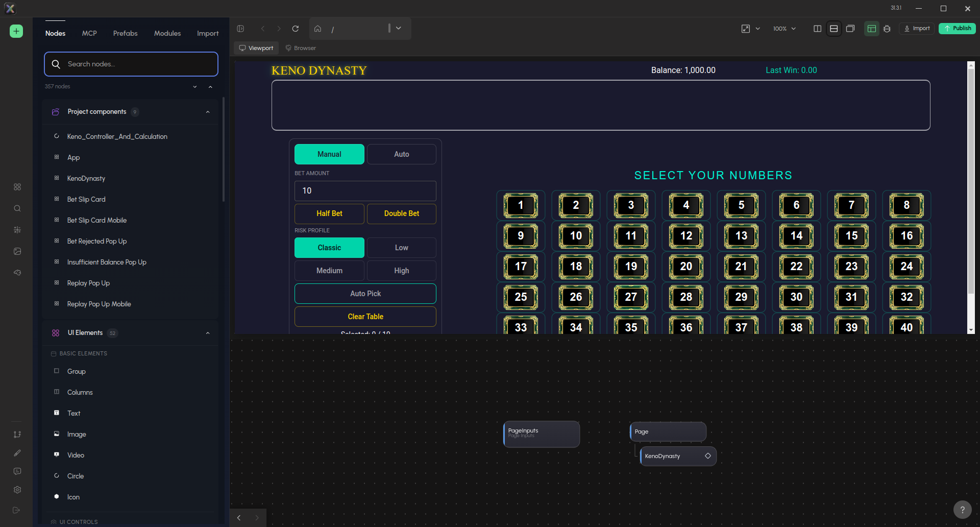Open the components grid icon in left sidebar
Viewport: 980px width, 527px height.
point(17,187)
